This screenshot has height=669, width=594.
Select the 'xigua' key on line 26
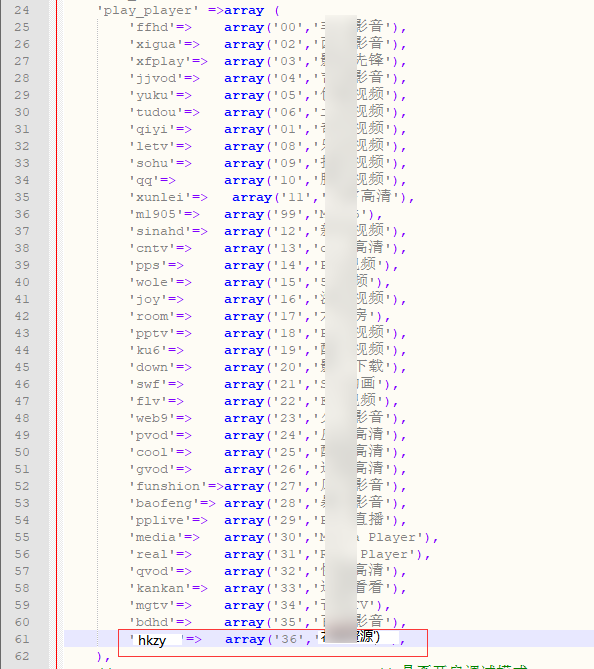156,45
